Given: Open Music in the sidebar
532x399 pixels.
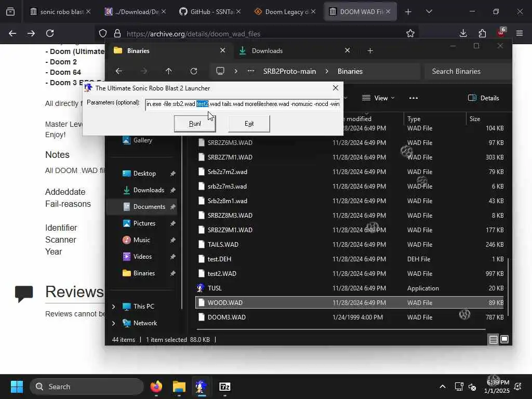Looking at the screenshot, I should (141, 240).
